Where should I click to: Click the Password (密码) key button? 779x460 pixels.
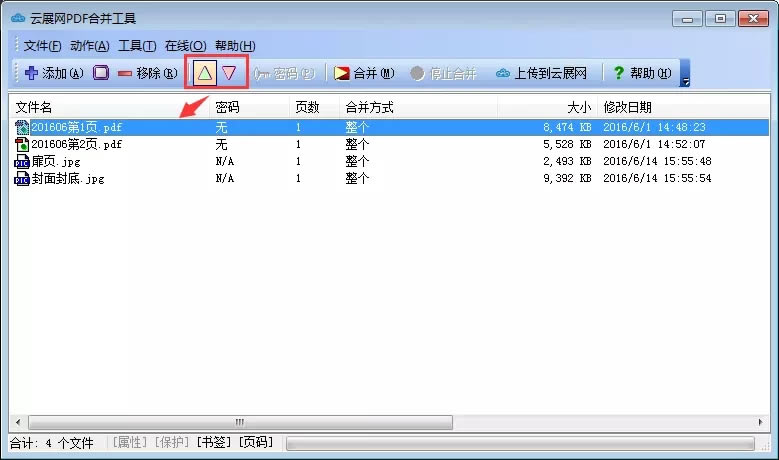[284, 74]
